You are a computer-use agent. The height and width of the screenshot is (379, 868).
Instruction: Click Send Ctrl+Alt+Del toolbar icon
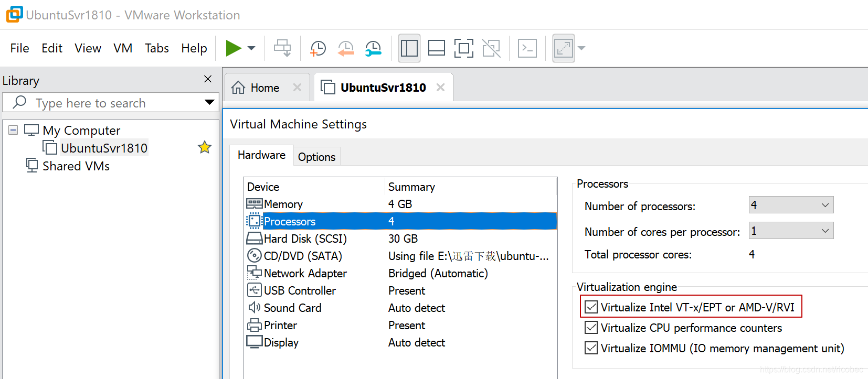point(282,48)
